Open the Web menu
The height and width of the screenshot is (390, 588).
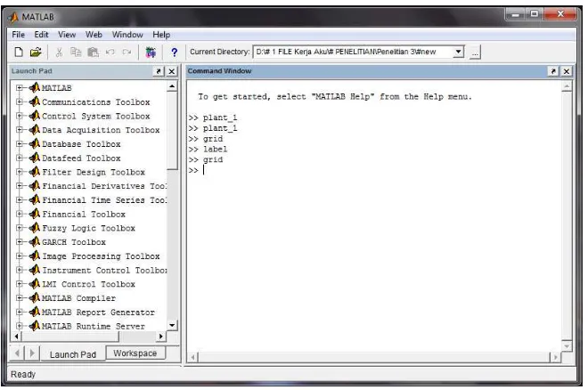(94, 35)
